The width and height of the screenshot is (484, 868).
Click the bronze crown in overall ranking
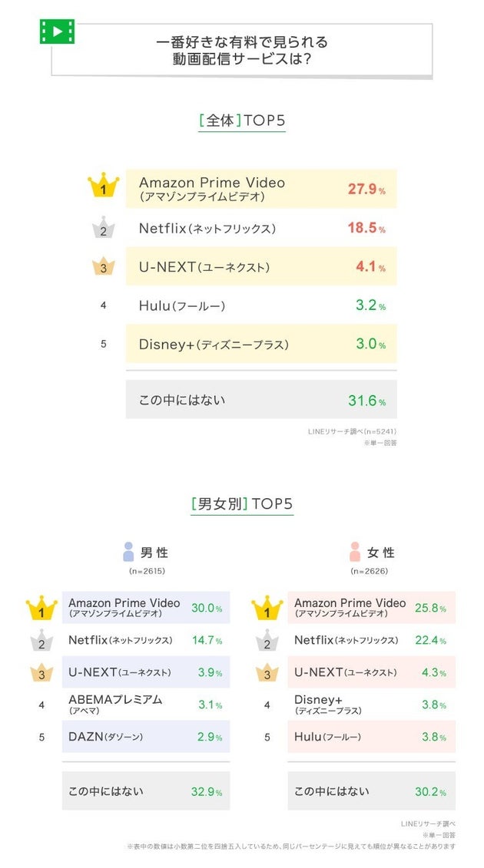(x=103, y=267)
